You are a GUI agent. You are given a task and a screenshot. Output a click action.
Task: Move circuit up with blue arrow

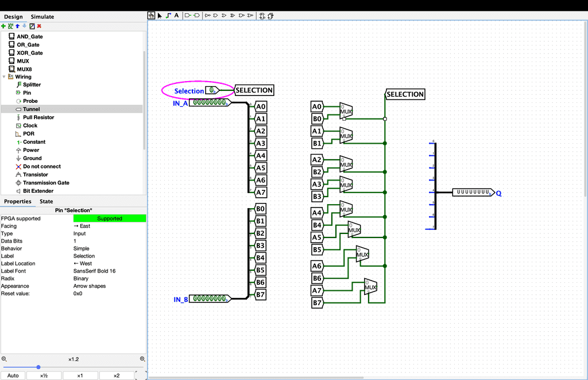17,26
